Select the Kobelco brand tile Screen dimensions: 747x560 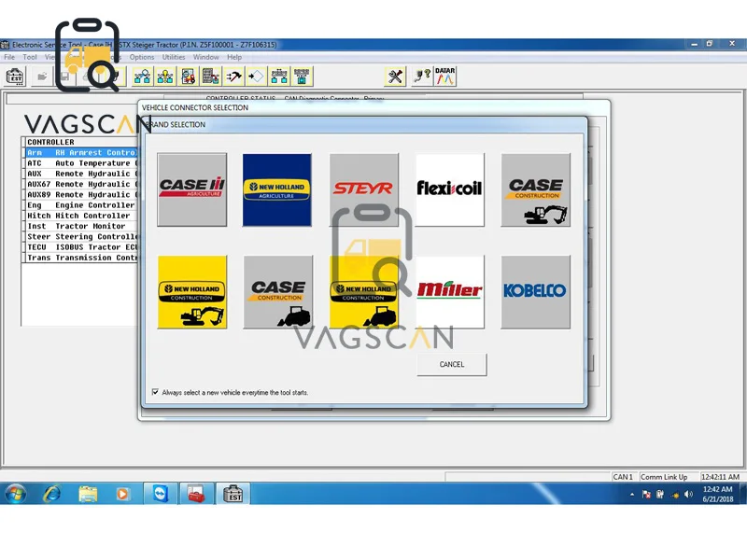pos(535,292)
